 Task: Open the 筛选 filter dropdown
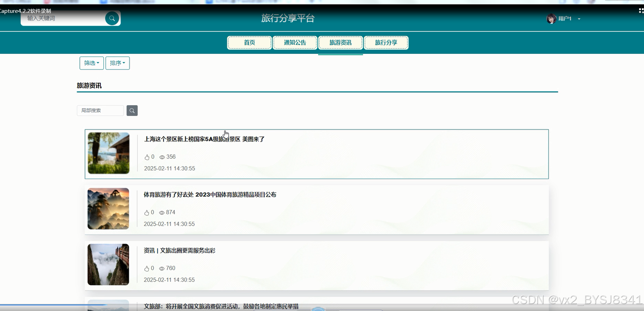click(x=92, y=63)
